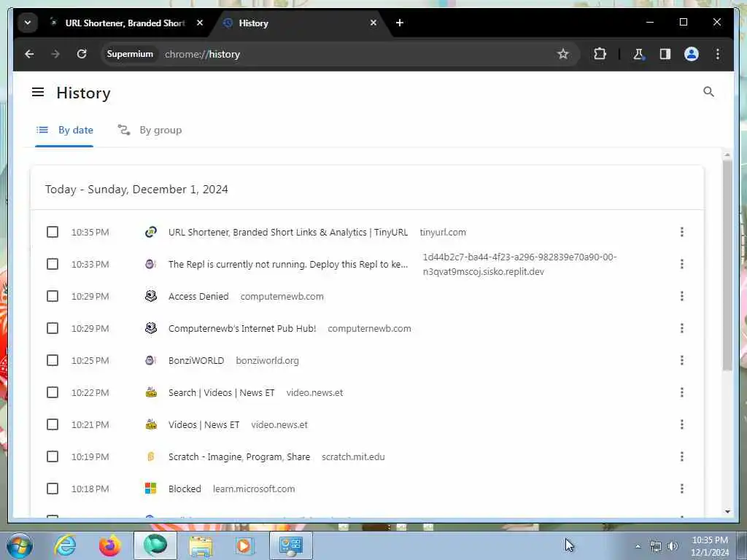Launch Firefox from the taskbar
This screenshot has height=560, width=747.
pyautogui.click(x=109, y=545)
